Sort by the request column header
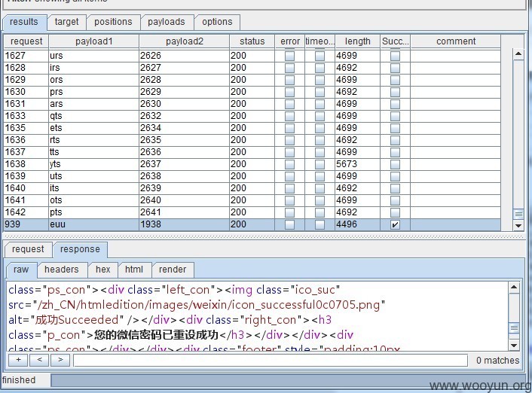This screenshot has width=532, height=393. point(26,41)
